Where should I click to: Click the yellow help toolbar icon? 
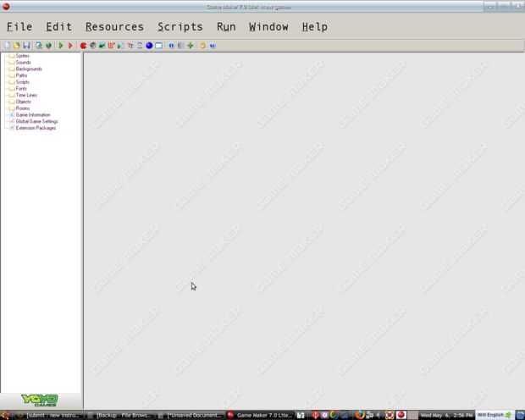pyautogui.click(x=202, y=45)
